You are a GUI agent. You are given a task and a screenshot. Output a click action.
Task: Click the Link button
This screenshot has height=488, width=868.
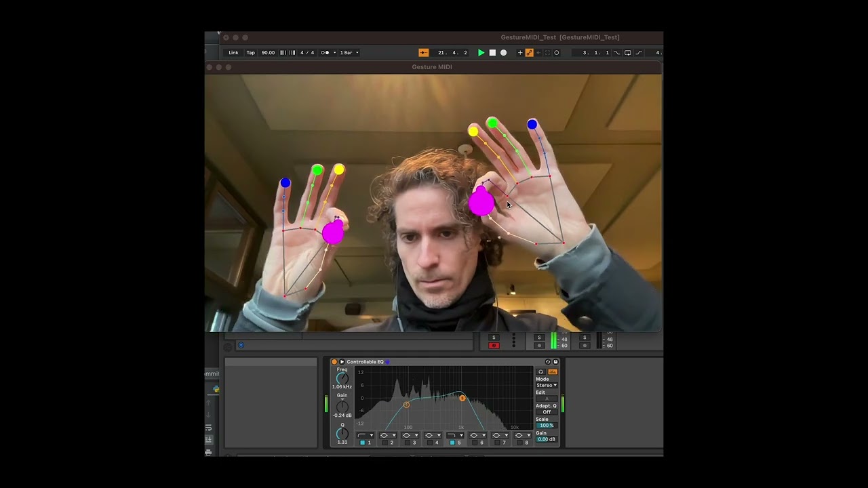[x=233, y=53]
